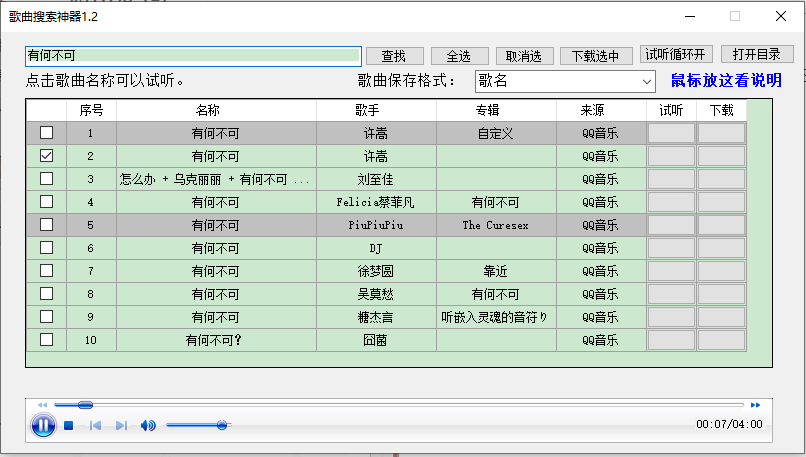Pause the currently playing song
Viewport: 806px width, 457px height.
point(43,425)
